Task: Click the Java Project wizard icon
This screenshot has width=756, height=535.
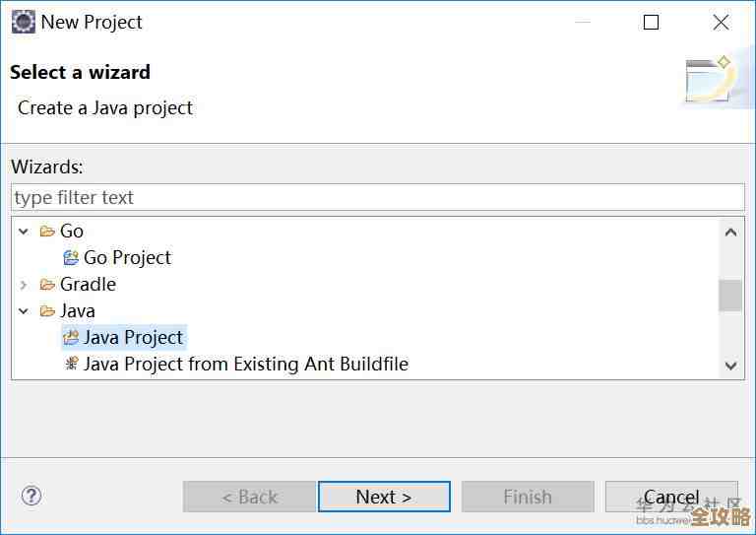Action: click(71, 338)
